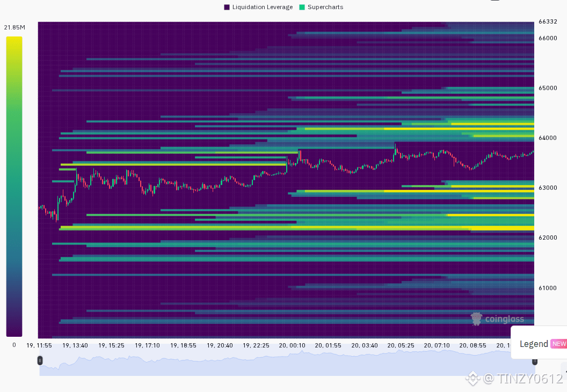The image size is (567, 392).
Task: Click the 19, 11:55 time label
Action: pyautogui.click(x=39, y=345)
